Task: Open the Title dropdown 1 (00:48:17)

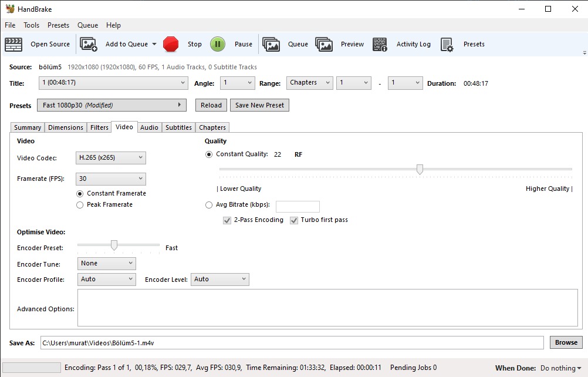Action: click(x=113, y=83)
